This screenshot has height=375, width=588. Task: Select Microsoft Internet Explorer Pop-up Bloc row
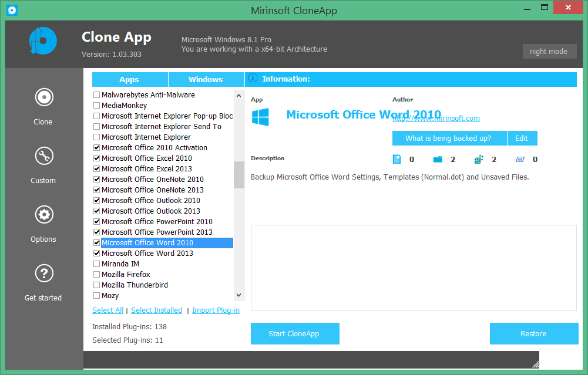pos(167,116)
